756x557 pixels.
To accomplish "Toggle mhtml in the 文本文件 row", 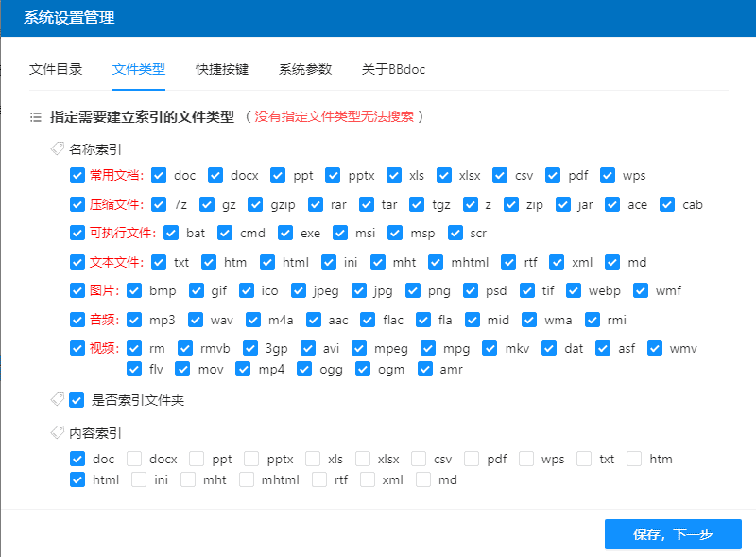I will point(436,262).
